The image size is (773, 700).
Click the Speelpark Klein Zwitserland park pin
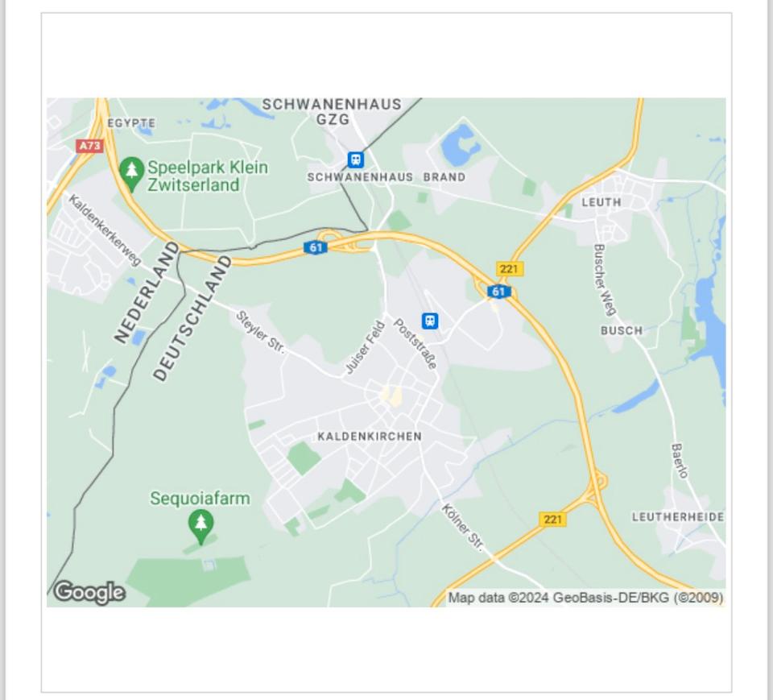(131, 174)
